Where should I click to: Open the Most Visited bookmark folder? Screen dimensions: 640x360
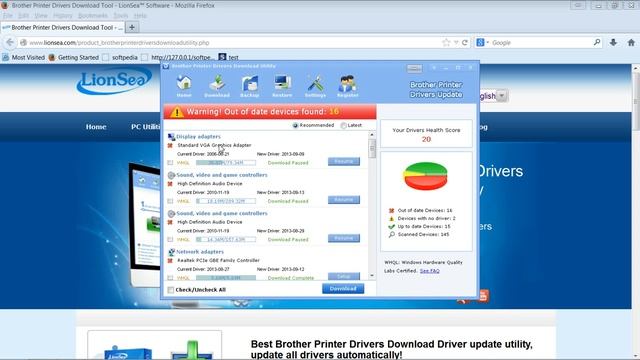tap(23, 58)
